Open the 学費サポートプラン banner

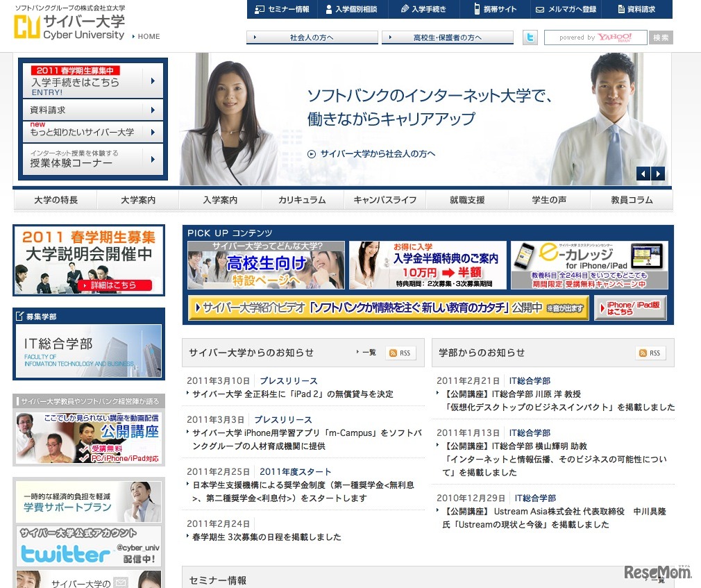(89, 502)
